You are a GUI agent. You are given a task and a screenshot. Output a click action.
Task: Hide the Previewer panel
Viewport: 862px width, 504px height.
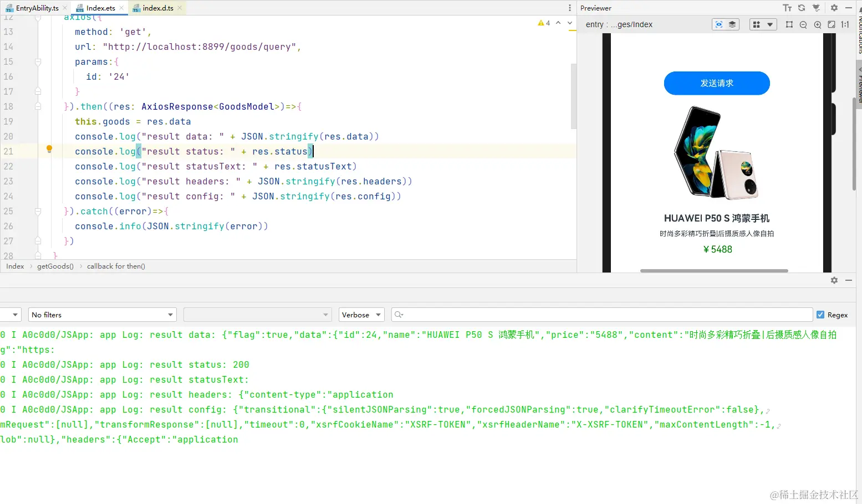(x=849, y=8)
